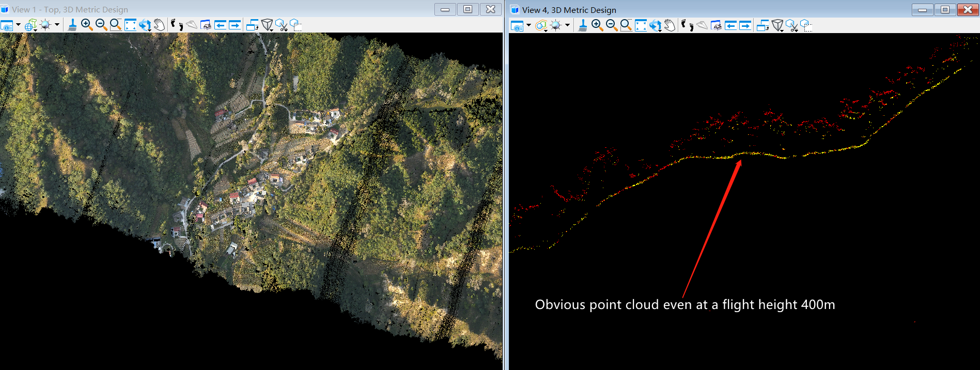
Task: Open Display Styles globe-cube icon in View 1
Action: pyautogui.click(x=31, y=25)
